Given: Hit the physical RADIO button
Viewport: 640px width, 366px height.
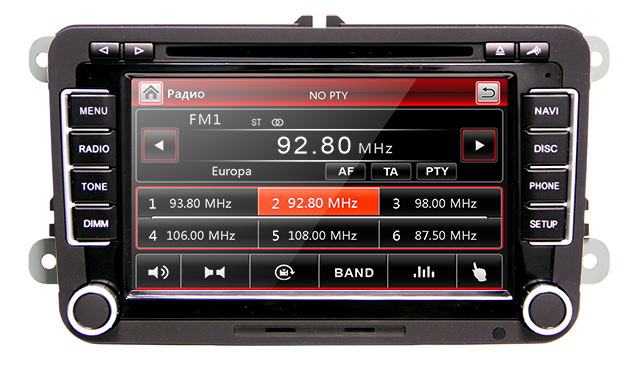Looking at the screenshot, I should click(93, 149).
